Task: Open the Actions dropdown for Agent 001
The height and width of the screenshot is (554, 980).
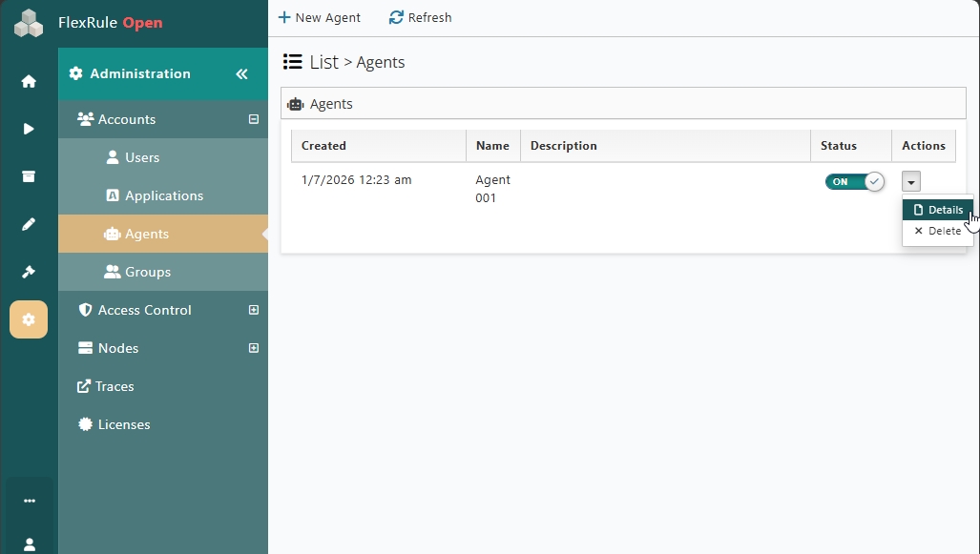Action: click(911, 182)
